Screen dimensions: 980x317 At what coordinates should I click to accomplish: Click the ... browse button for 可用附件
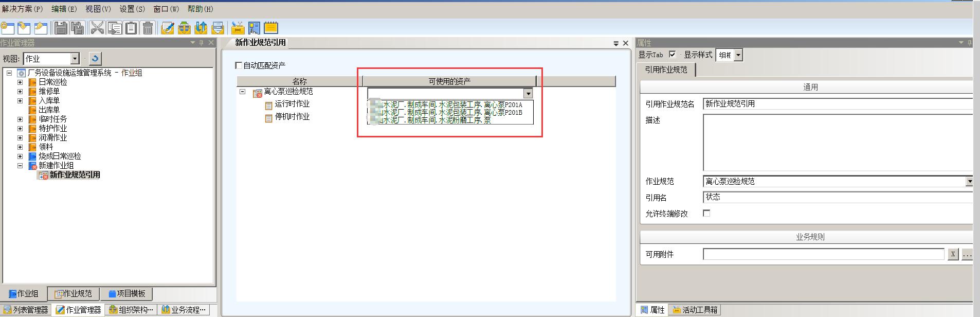(x=967, y=254)
